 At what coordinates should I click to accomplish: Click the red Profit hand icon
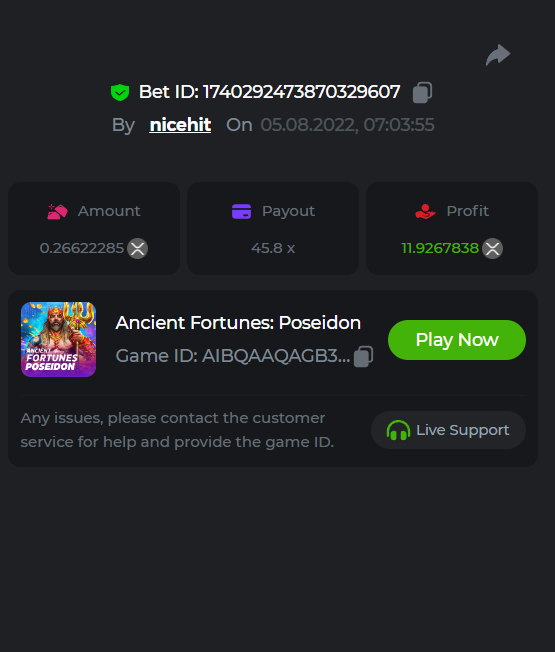tap(425, 211)
